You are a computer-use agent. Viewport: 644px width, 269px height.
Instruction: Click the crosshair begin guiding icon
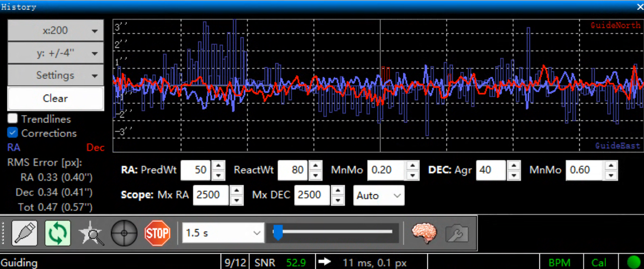[124, 233]
